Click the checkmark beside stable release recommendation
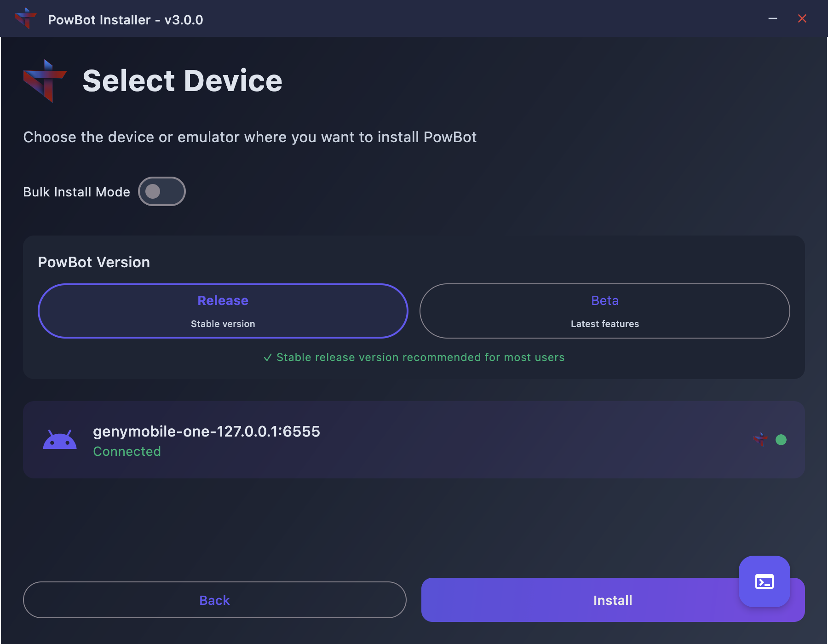 (268, 357)
